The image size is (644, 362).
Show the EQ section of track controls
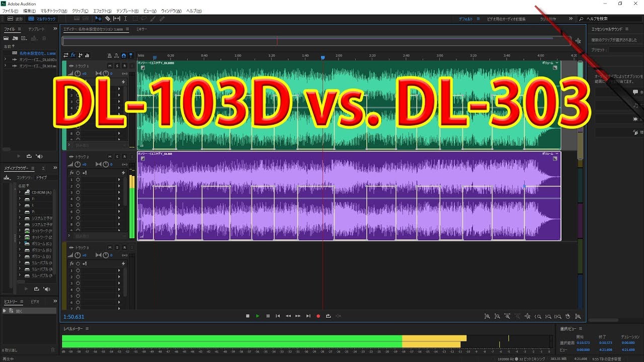pyautogui.click(x=87, y=55)
